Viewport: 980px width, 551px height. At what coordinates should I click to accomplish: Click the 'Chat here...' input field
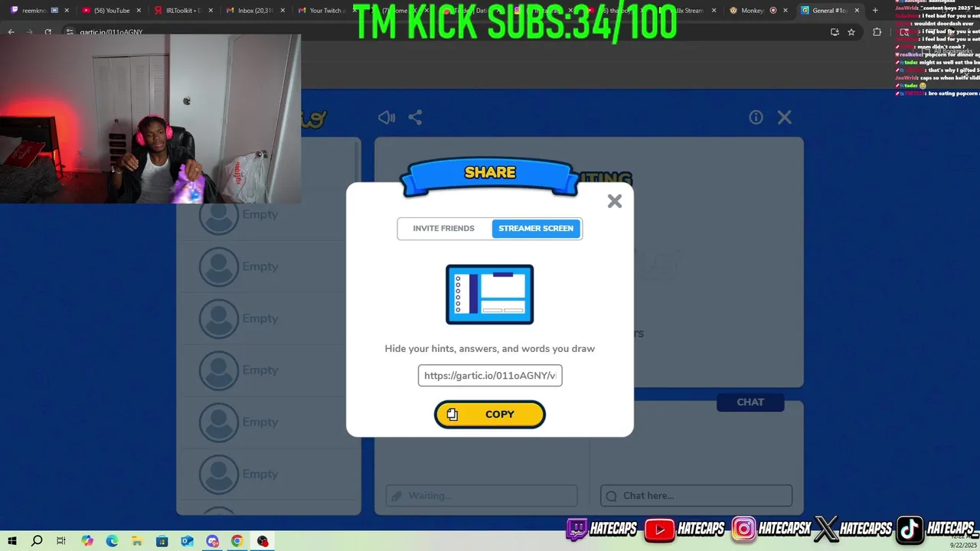[696, 495]
